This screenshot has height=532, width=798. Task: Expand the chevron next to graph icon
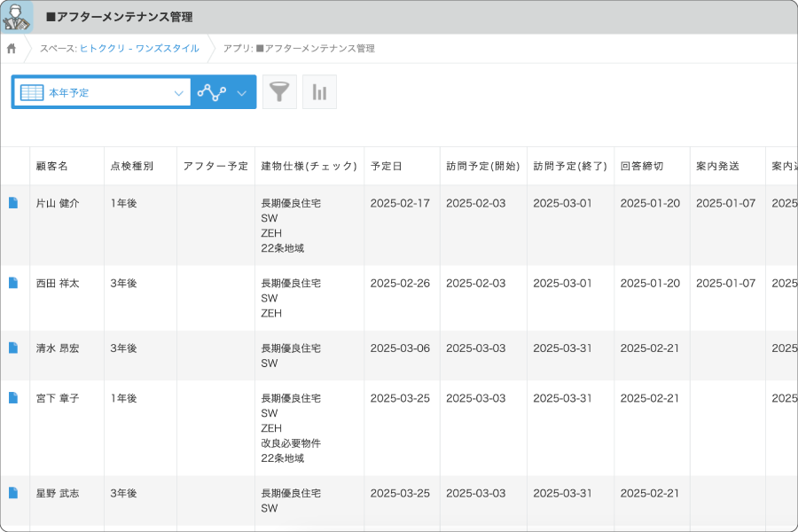point(241,92)
